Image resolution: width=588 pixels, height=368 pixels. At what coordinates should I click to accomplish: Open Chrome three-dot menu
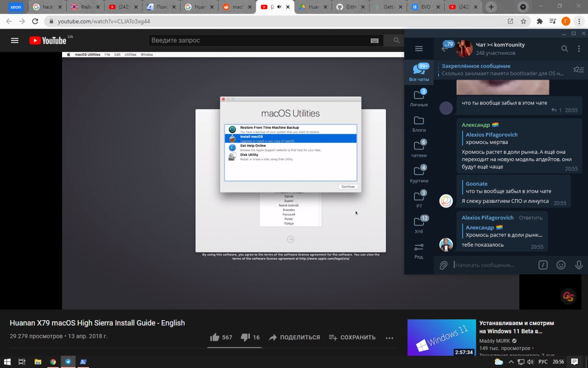coord(579,21)
